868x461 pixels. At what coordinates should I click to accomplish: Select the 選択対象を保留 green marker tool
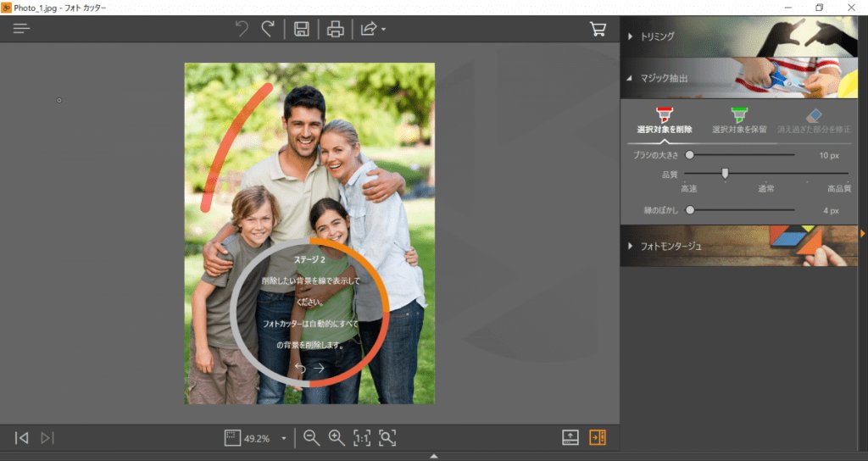739,120
